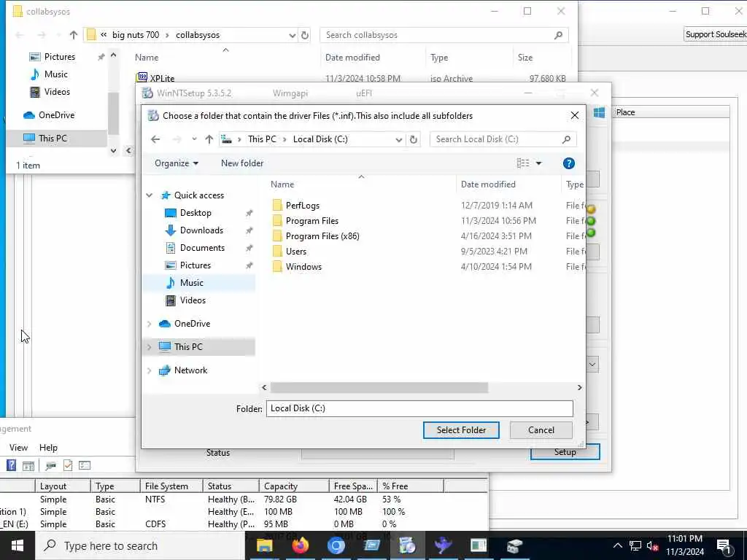
Task: Open the view options dropdown arrow
Action: (539, 163)
